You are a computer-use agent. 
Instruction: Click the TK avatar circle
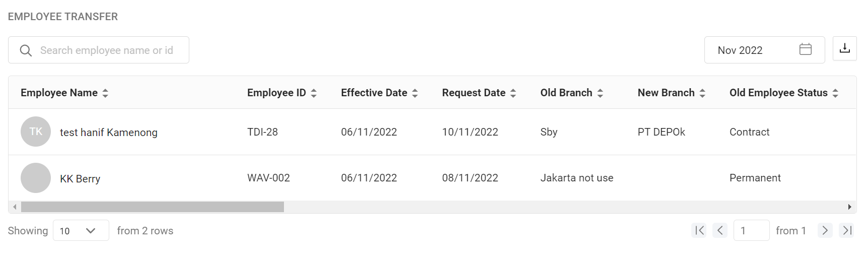36,132
